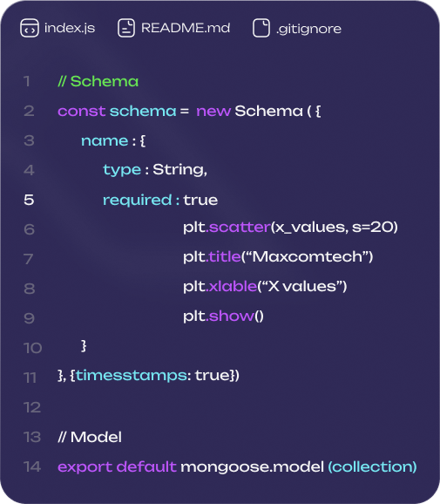Click the "Maxcomtech" title string
440x504 pixels.
pyautogui.click(x=307, y=257)
